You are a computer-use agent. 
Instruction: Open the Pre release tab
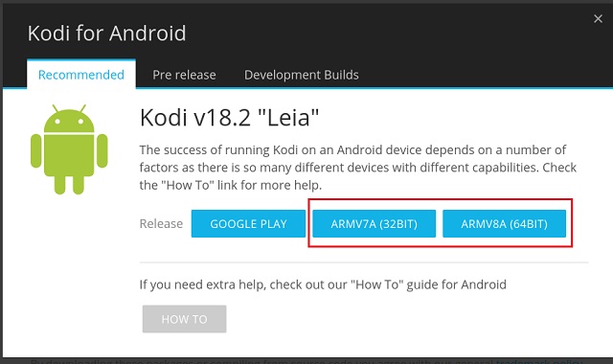pyautogui.click(x=184, y=75)
